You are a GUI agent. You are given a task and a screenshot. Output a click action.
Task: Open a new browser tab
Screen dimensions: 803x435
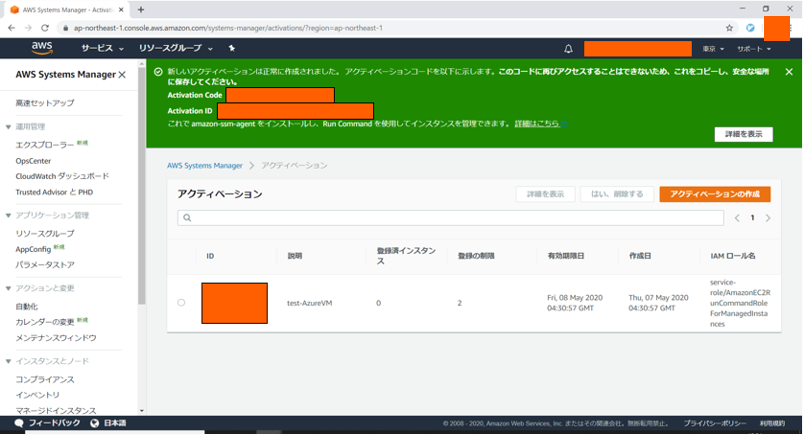click(141, 9)
